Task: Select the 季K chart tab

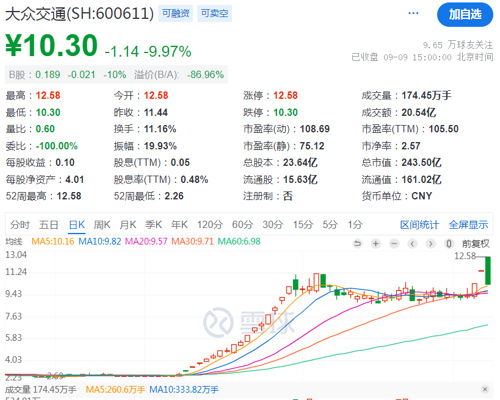Action: 153,225
